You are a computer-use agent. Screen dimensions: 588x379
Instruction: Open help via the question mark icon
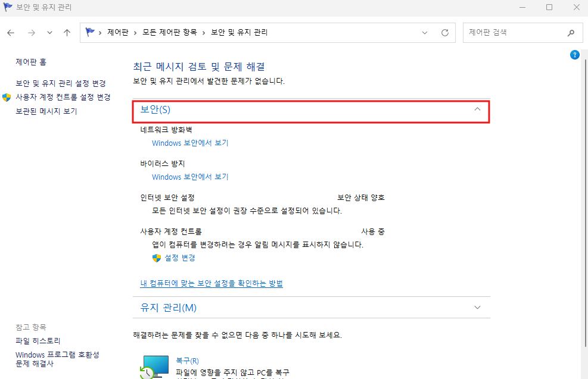tap(574, 54)
